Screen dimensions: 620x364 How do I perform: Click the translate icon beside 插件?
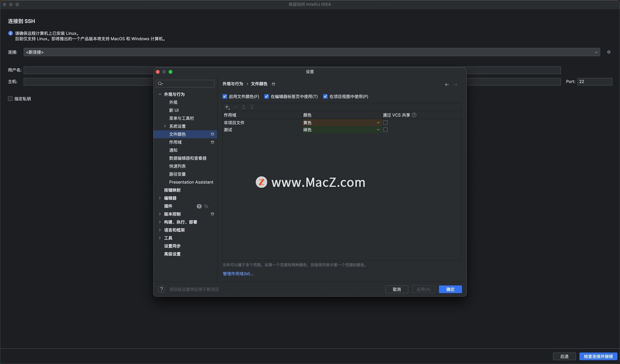206,206
